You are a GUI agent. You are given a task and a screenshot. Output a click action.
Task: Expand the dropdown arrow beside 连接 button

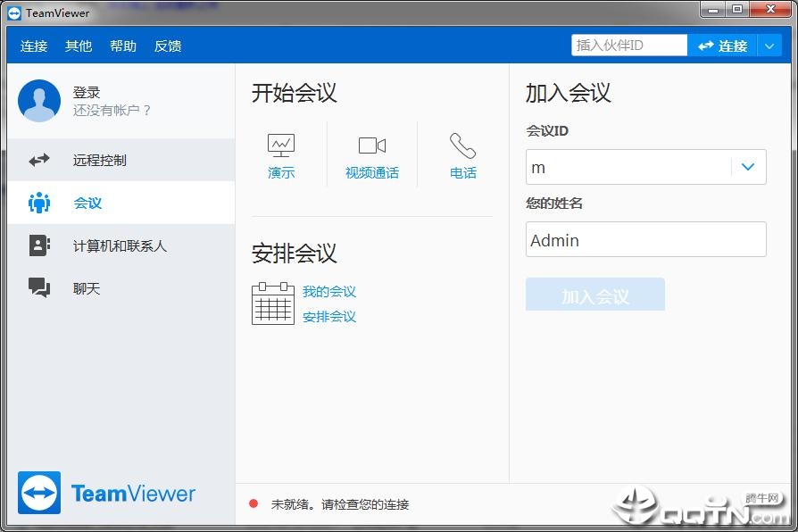[769, 46]
